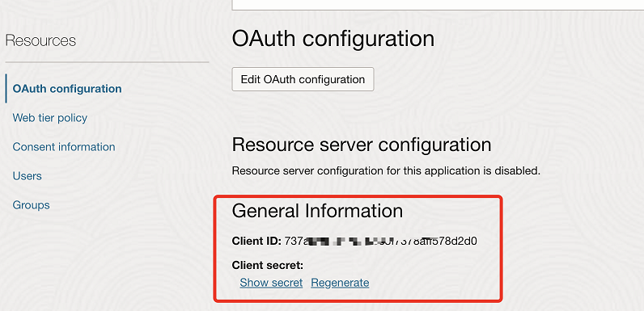644x311 pixels.
Task: Click the Resources sidebar heading
Action: click(40, 40)
